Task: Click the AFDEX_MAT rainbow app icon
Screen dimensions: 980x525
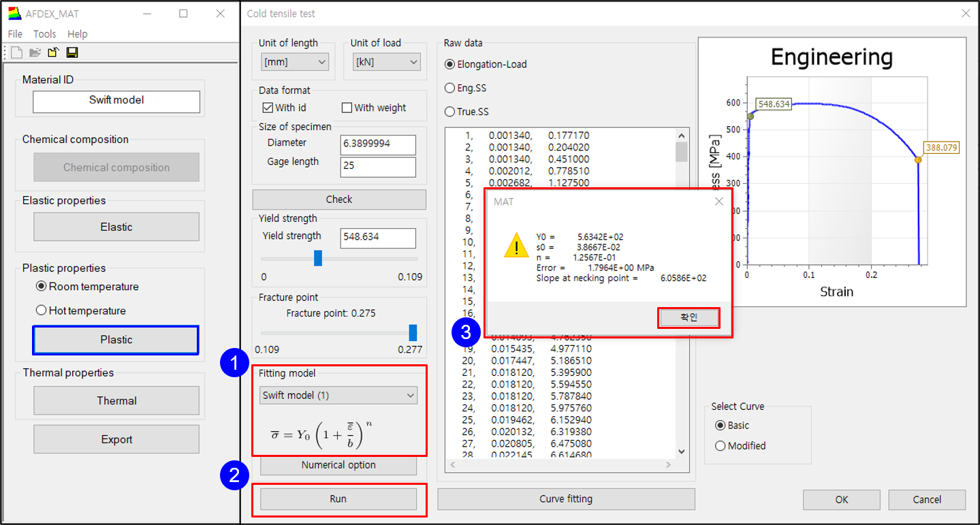Action: point(14,14)
